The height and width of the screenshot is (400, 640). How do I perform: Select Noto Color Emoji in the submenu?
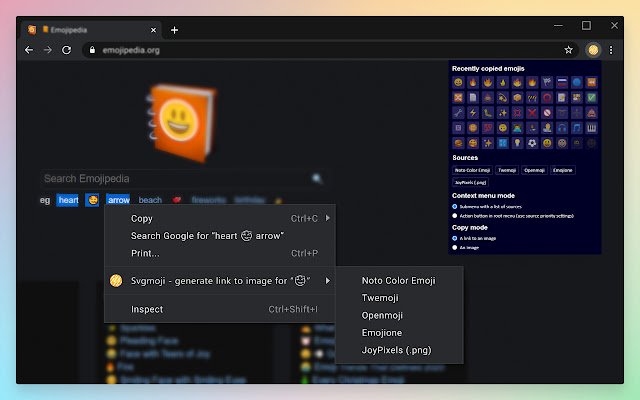398,280
